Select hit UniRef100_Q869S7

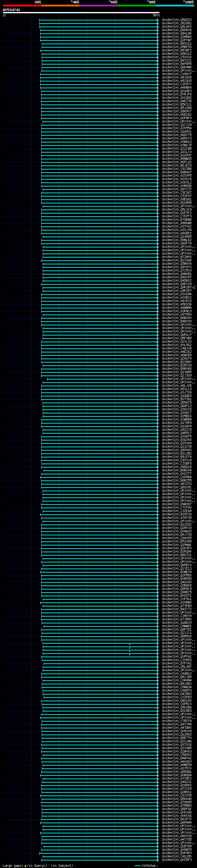pos(177,111)
